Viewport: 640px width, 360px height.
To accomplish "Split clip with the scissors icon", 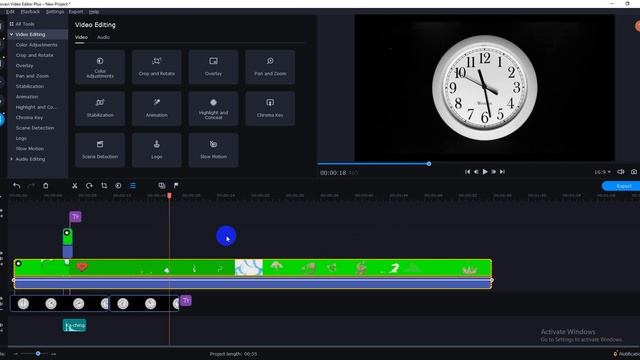I will coord(75,186).
